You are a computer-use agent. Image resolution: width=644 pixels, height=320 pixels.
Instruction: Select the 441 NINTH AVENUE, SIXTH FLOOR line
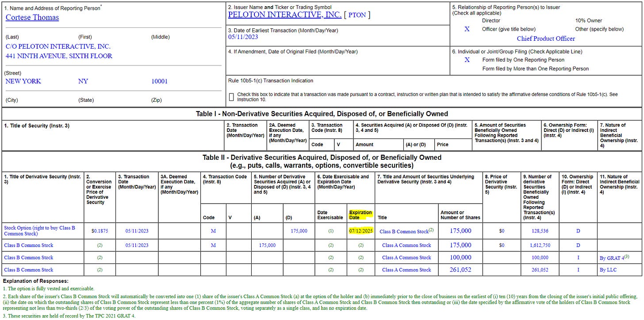click(x=59, y=56)
